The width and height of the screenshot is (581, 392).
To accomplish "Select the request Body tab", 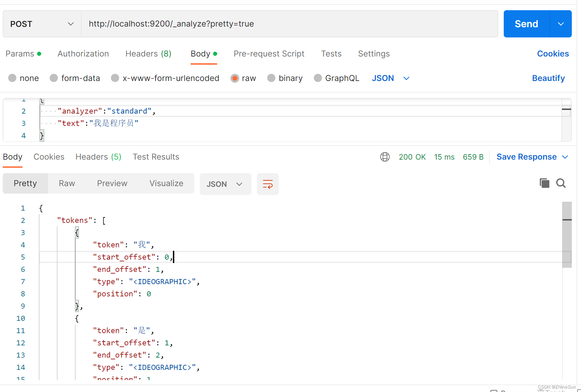I will [x=204, y=54].
